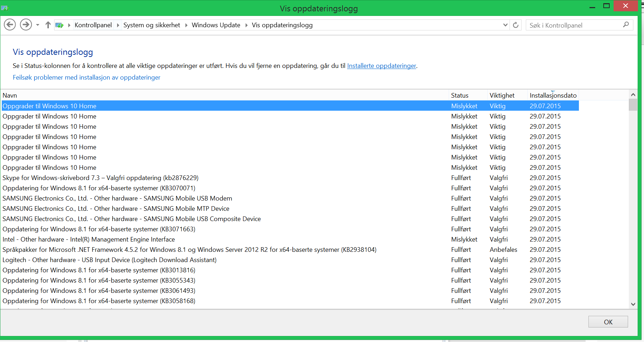Open the Windows Update breadcrumb

pyautogui.click(x=216, y=25)
